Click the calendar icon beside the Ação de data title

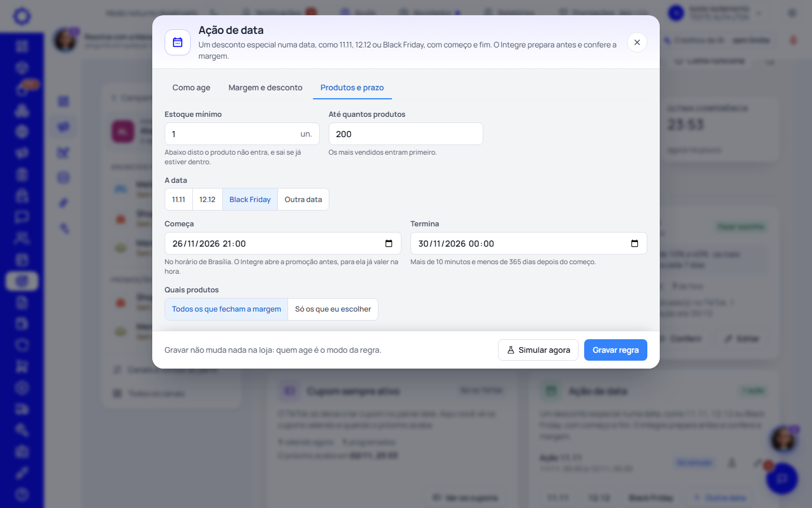[178, 42]
